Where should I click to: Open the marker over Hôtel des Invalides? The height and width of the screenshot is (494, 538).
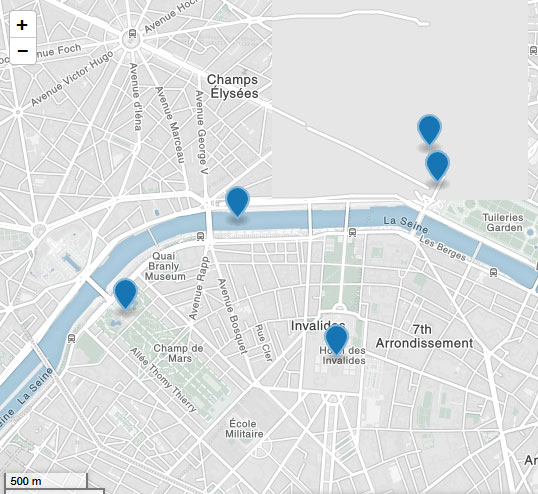[x=336, y=341]
